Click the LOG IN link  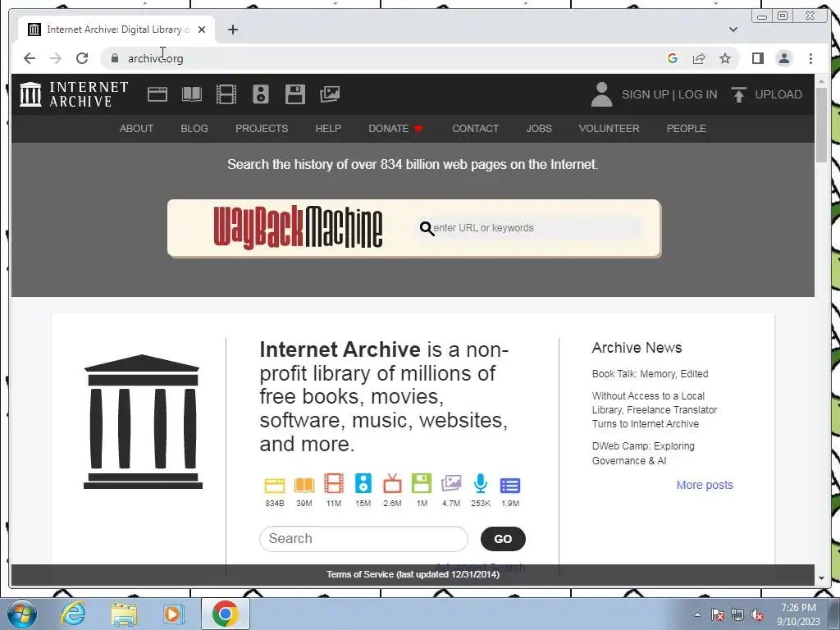coord(697,94)
